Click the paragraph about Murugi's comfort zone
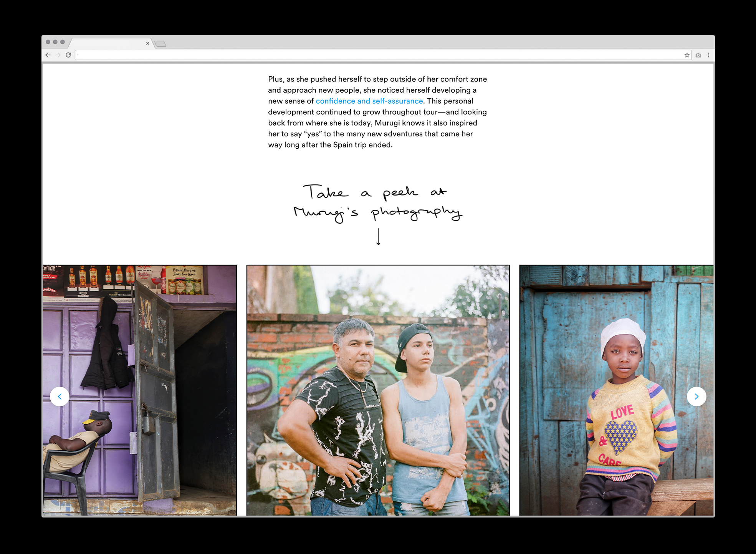The height and width of the screenshot is (554, 756). pyautogui.click(x=378, y=112)
